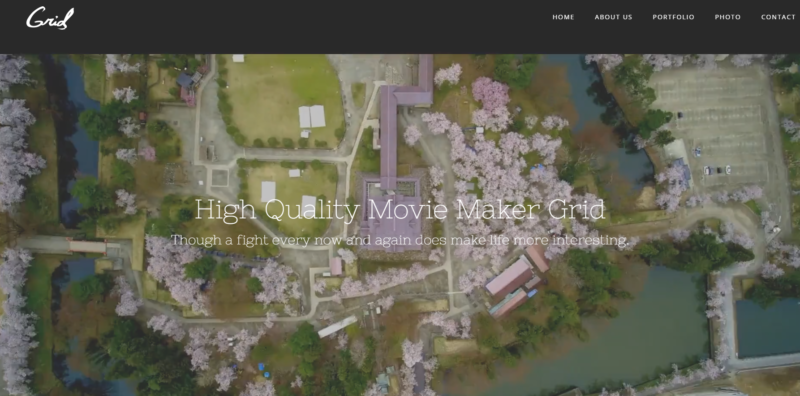
Task: Click the cars parked in the lot
Action: (x=716, y=170)
